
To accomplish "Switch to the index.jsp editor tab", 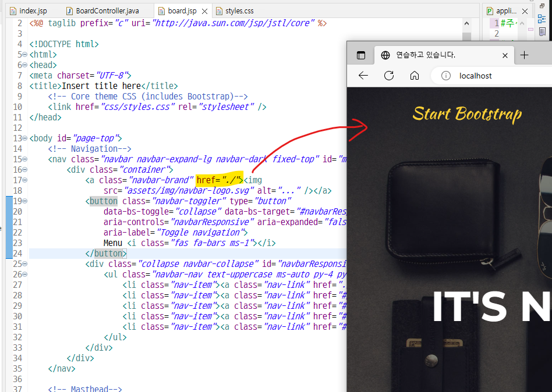I will (28, 11).
